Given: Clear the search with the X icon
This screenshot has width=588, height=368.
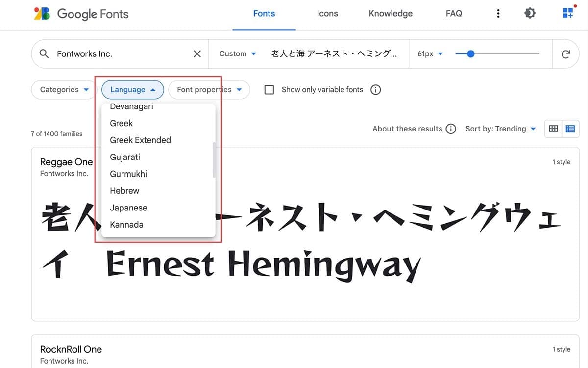Looking at the screenshot, I should 197,53.
